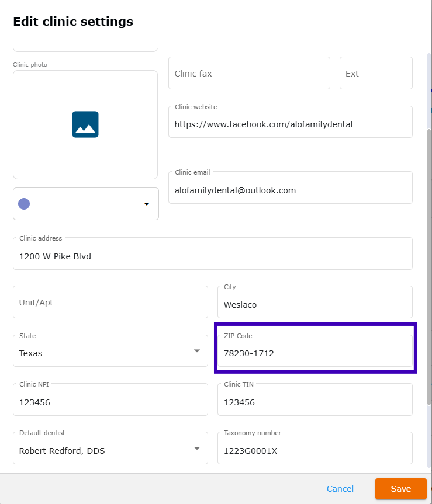Edit the Clinic email field
The width and height of the screenshot is (432, 504).
291,187
